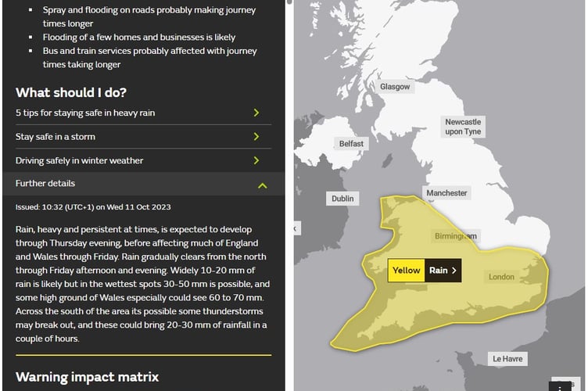Image resolution: width=588 pixels, height=391 pixels.
Task: Collapse the side panel with left arrow
Action: tap(295, 228)
